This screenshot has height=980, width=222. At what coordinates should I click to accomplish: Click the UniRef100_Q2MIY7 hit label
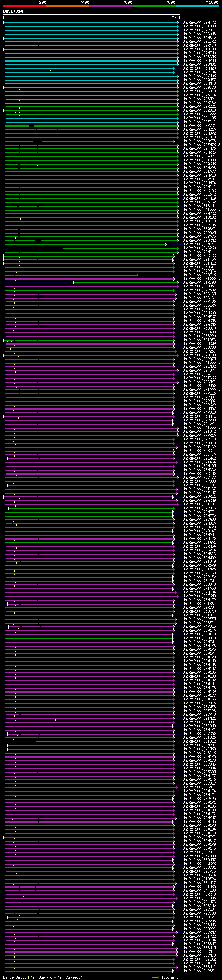199,244
